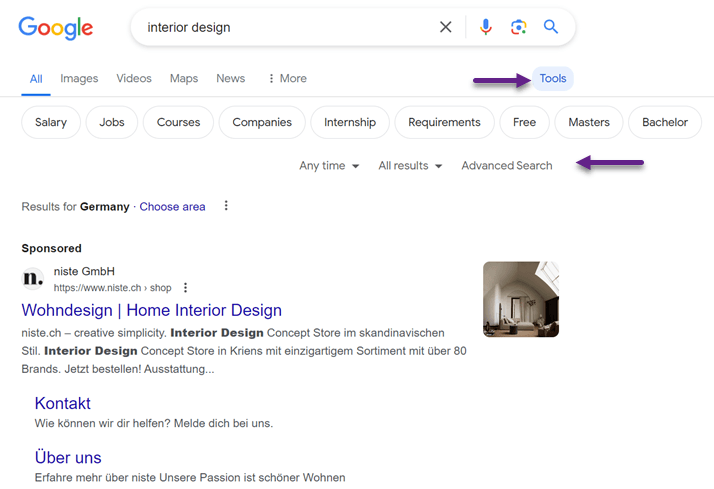Screen dimensions: 714x489
Task: Open the room interior thumbnail image
Action: [521, 299]
